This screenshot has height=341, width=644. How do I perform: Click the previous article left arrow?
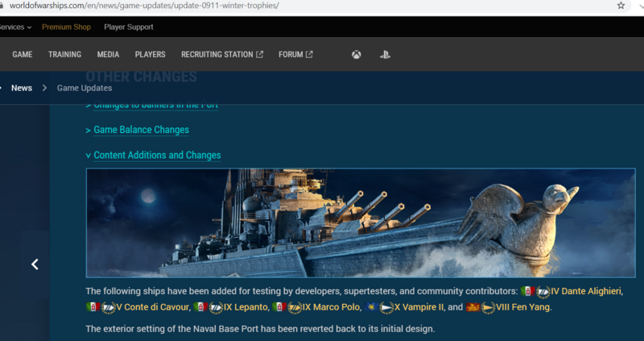pos(35,264)
